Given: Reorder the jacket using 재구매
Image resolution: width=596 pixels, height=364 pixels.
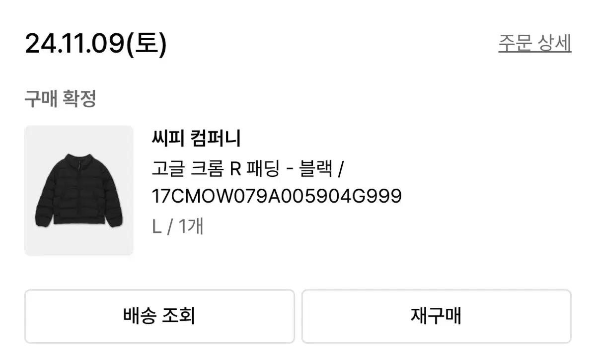Looking at the screenshot, I should coord(437,316).
